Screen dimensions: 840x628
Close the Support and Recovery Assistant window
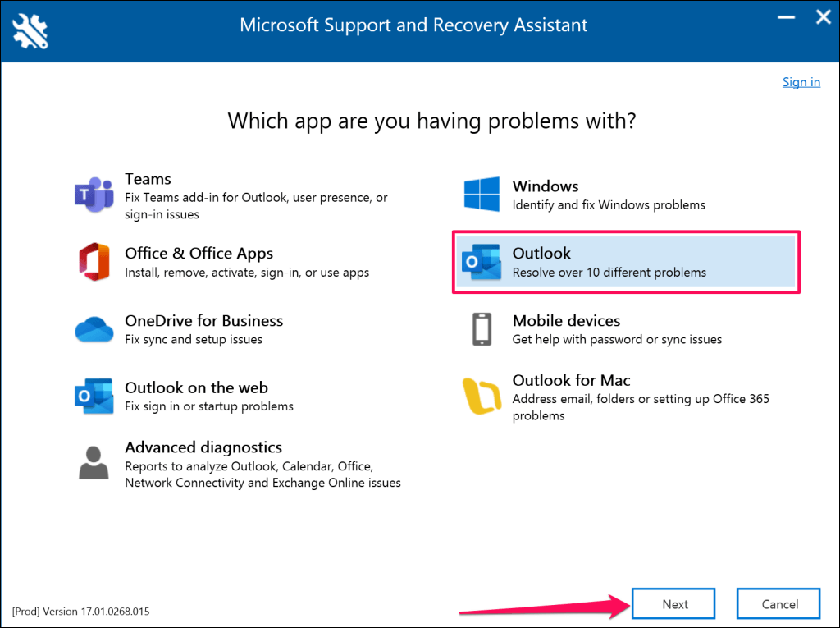[x=824, y=17]
